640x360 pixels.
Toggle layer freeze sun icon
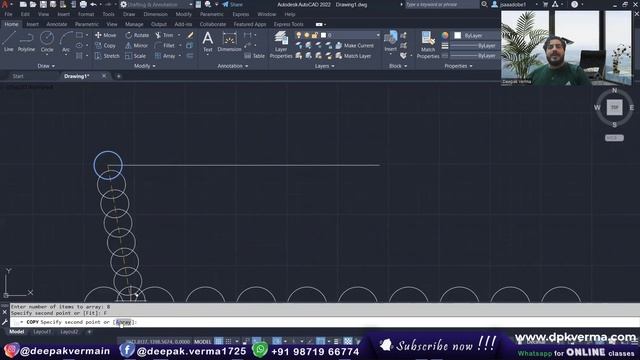[x=307, y=35]
